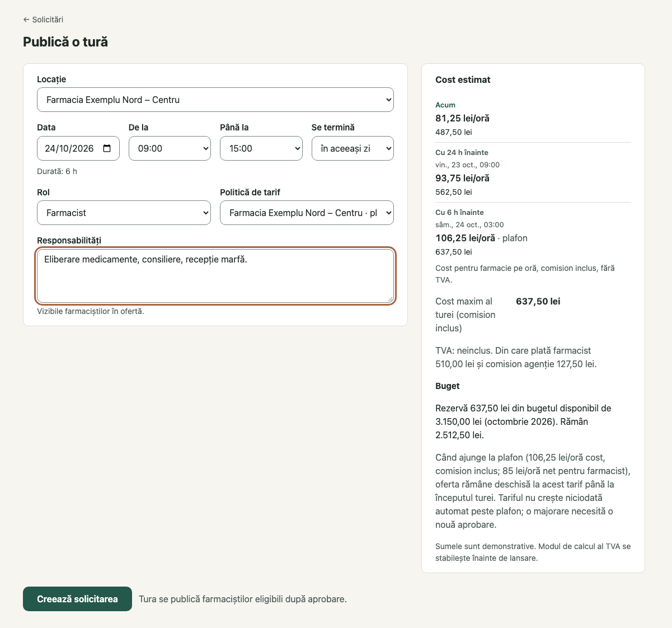The height and width of the screenshot is (628, 672).
Task: Expand the Locație dropdown arrow
Action: [388, 100]
